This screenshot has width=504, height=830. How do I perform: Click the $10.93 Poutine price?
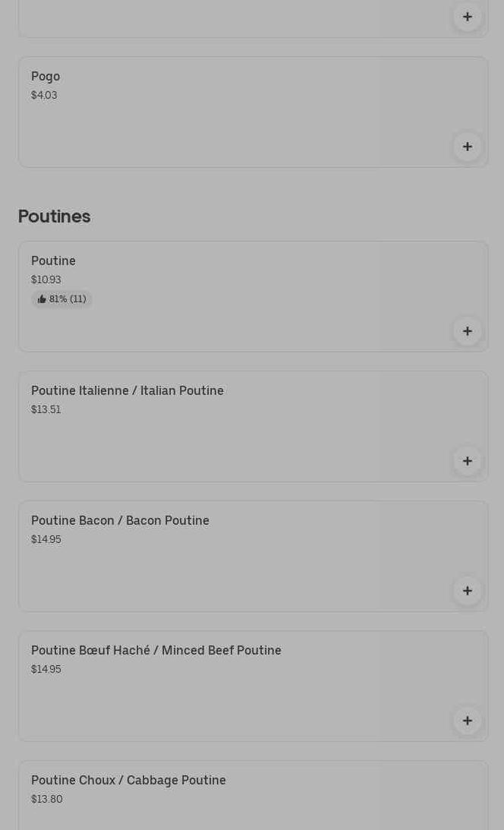[46, 280]
